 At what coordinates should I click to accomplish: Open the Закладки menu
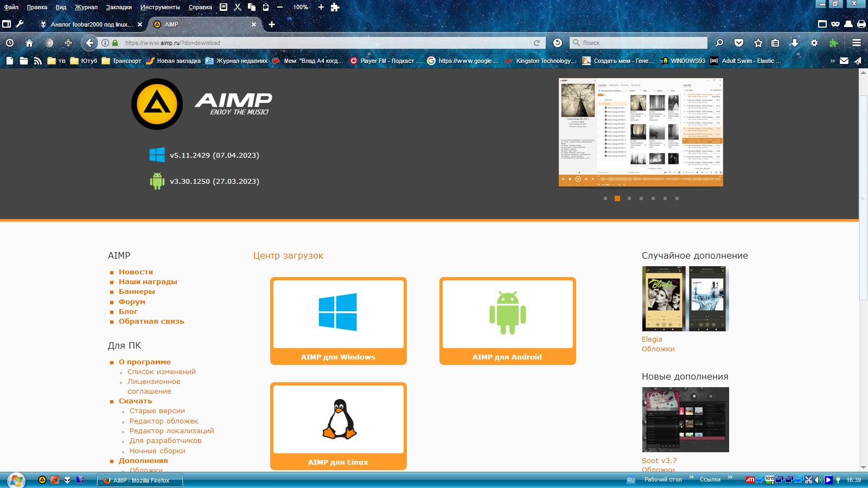coord(119,7)
